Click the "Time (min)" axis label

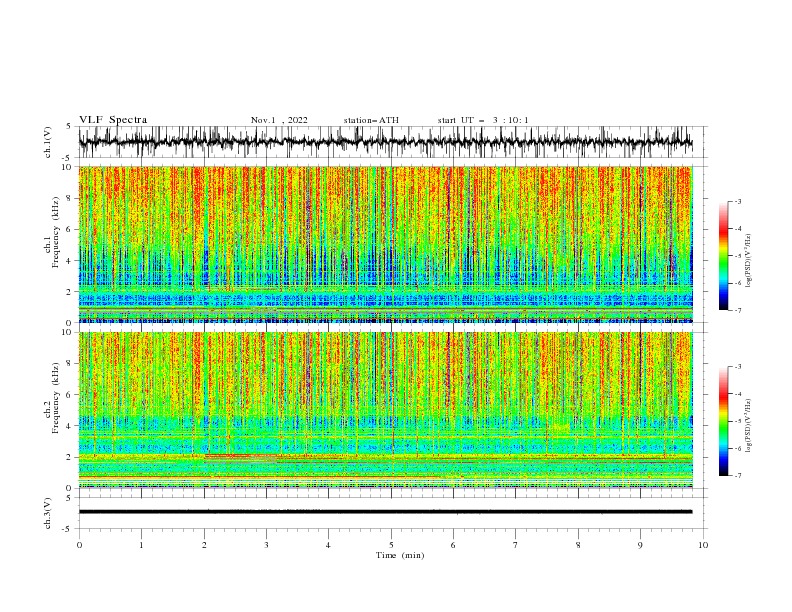[400, 555]
